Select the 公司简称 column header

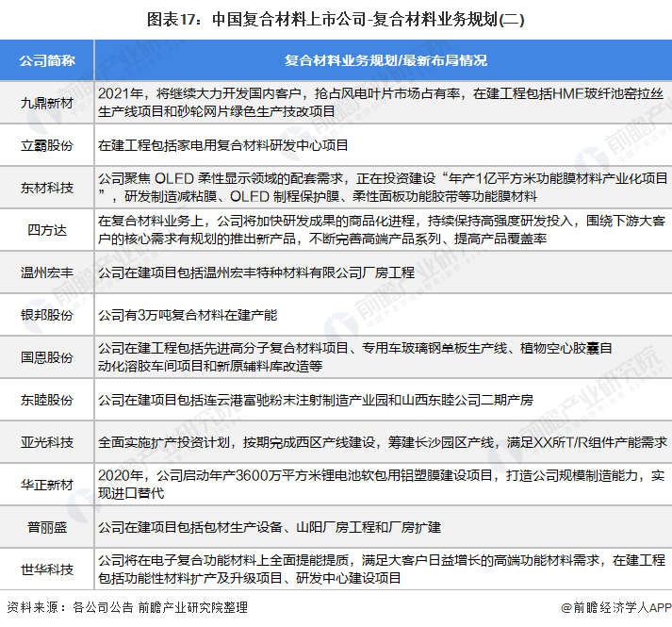[46, 60]
